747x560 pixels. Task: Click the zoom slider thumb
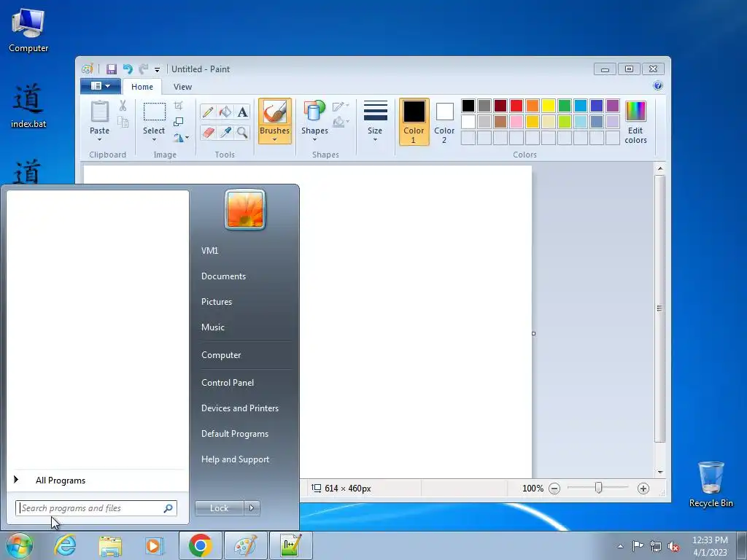point(598,488)
